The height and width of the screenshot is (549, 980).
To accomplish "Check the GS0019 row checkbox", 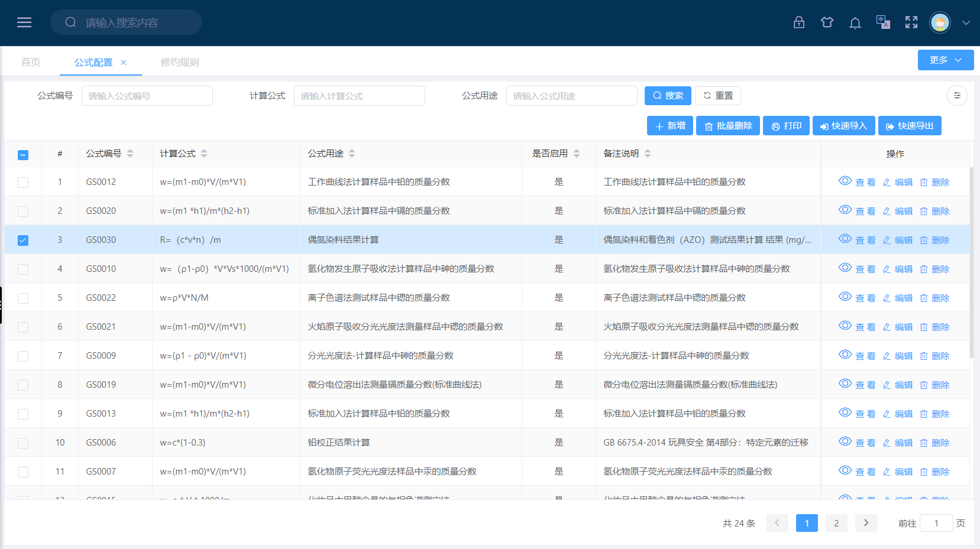I will [23, 385].
